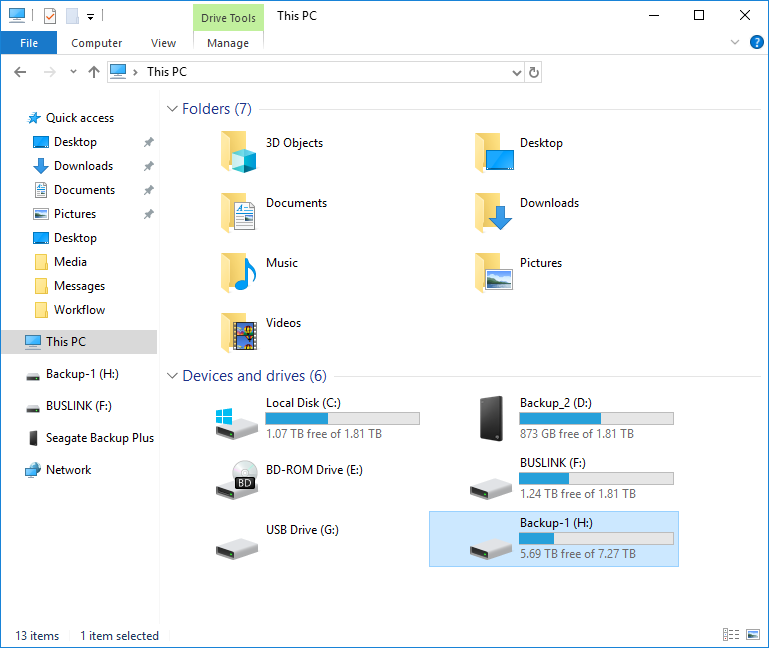769x648 pixels.
Task: Unpin Desktop from Quick access
Action: click(x=149, y=142)
